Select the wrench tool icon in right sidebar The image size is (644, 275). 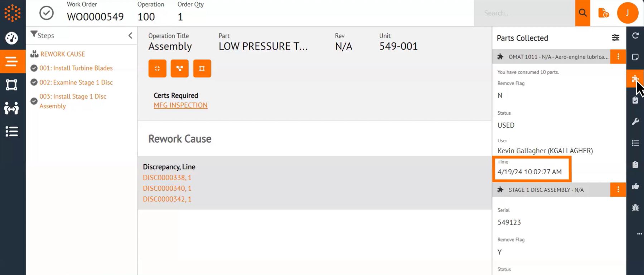click(635, 122)
